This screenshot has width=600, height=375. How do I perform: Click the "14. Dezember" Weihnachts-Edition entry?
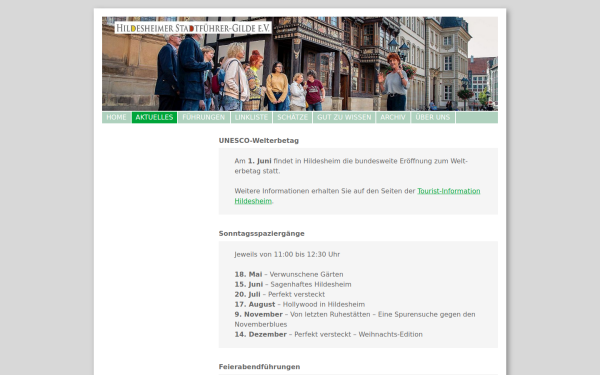(x=329, y=334)
